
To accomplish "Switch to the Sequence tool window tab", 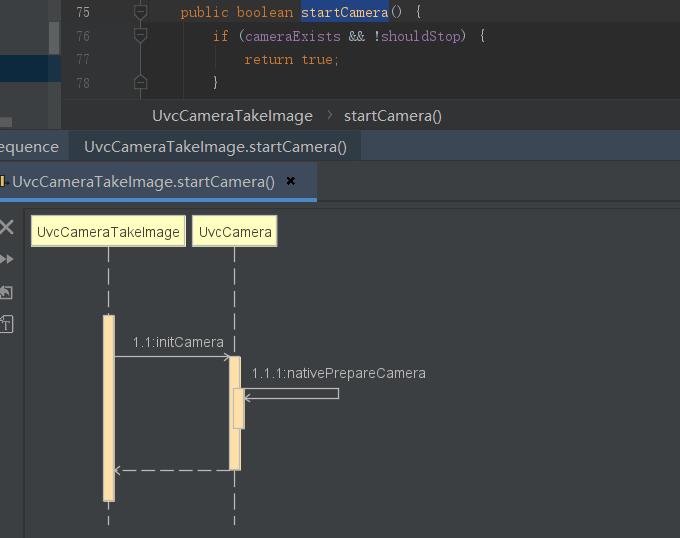I will coord(29,147).
